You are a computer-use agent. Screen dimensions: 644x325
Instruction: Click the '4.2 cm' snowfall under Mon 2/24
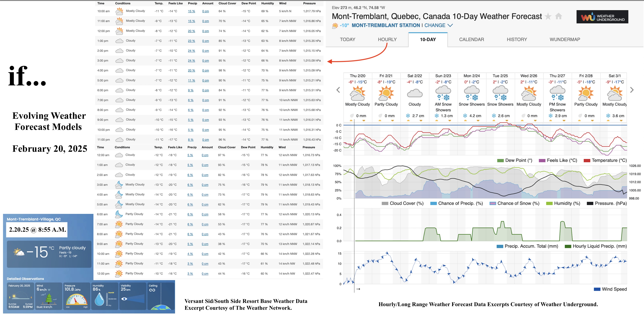click(x=475, y=116)
